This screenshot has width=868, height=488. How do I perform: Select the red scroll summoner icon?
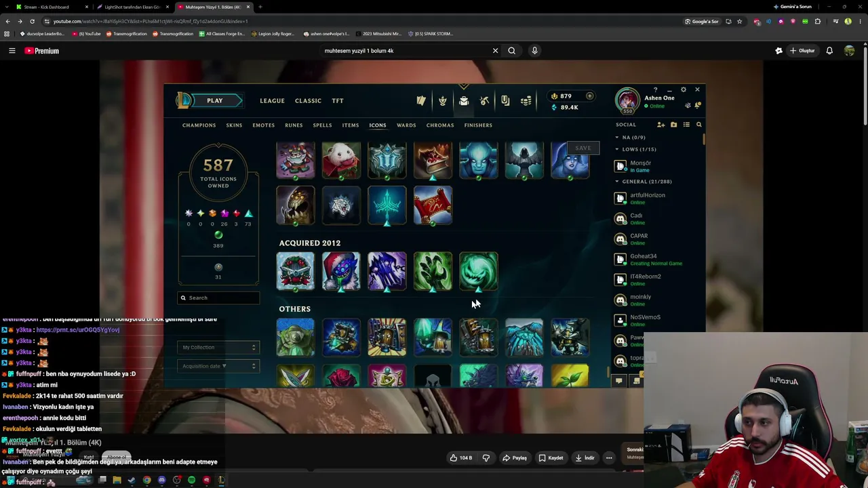(433, 205)
